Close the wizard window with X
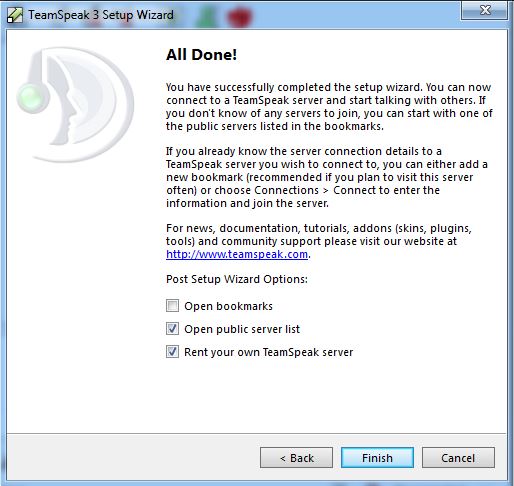 click(x=484, y=10)
